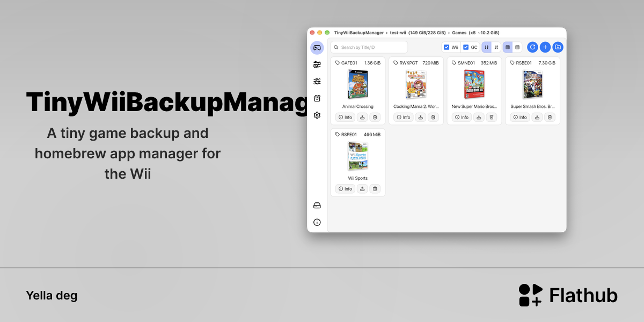Click the 1.36 GiB size label
This screenshot has height=322, width=644.
click(372, 63)
